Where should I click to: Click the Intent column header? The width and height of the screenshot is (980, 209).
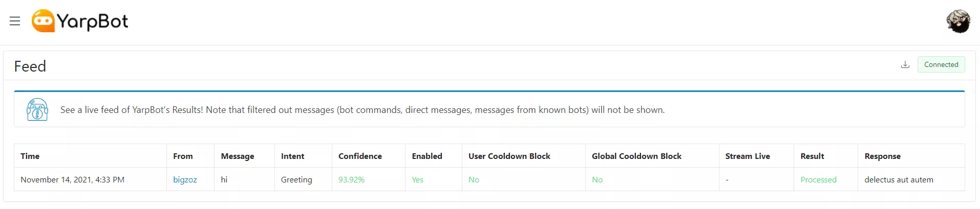coord(292,156)
